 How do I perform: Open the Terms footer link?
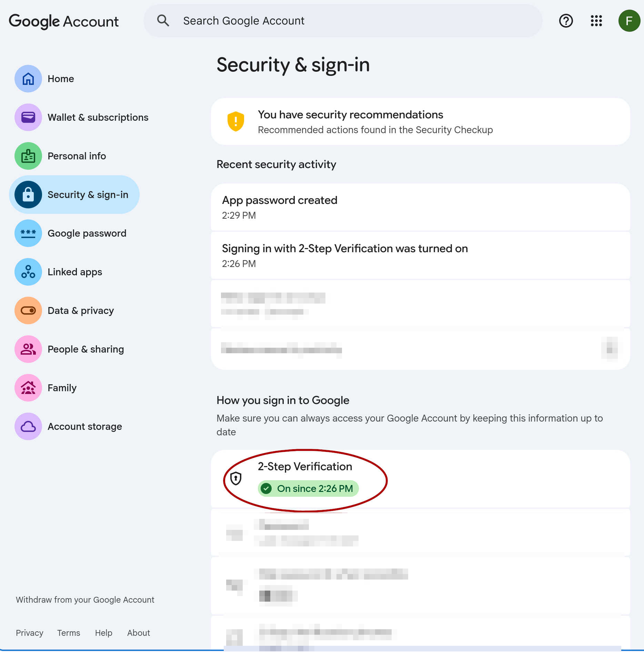(x=69, y=633)
